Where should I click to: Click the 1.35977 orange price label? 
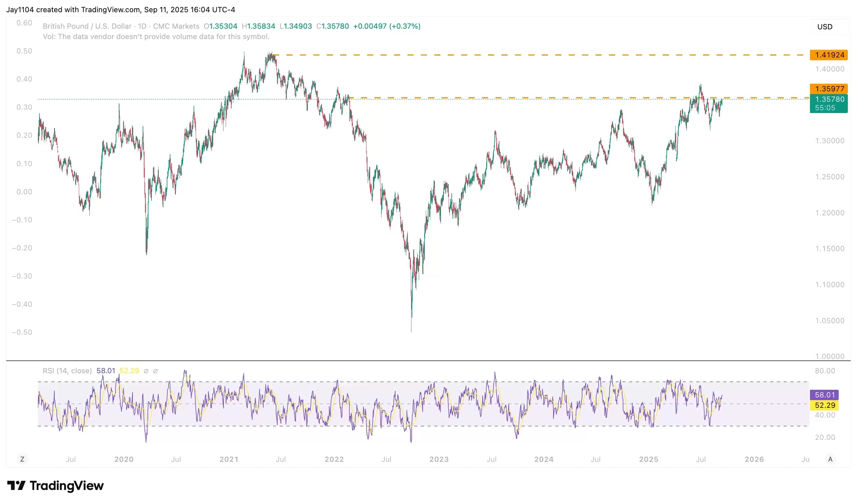coord(828,89)
